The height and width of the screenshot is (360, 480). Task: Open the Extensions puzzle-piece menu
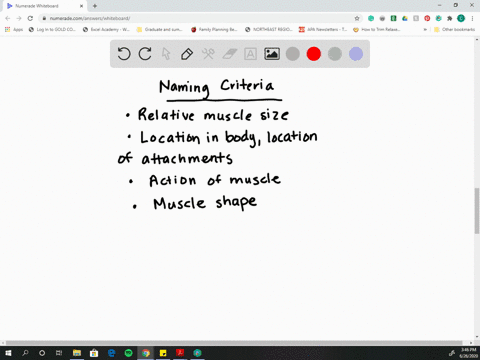pyautogui.click(x=450, y=18)
